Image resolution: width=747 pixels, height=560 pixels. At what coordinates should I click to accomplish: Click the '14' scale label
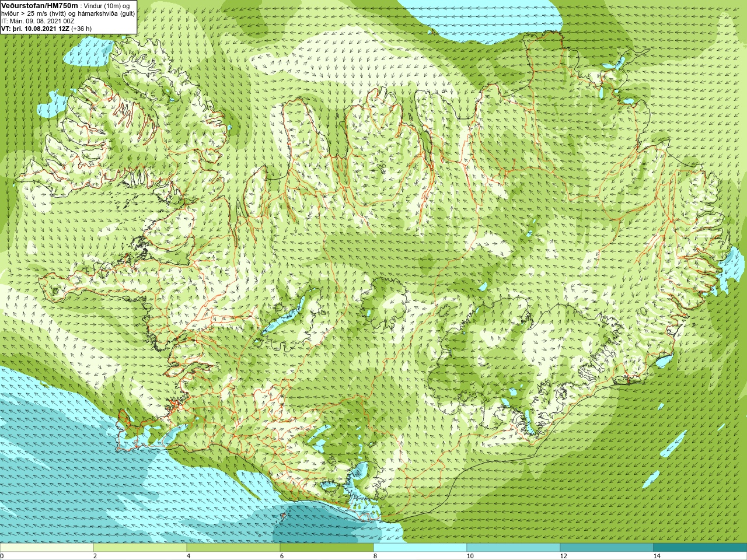click(x=657, y=556)
